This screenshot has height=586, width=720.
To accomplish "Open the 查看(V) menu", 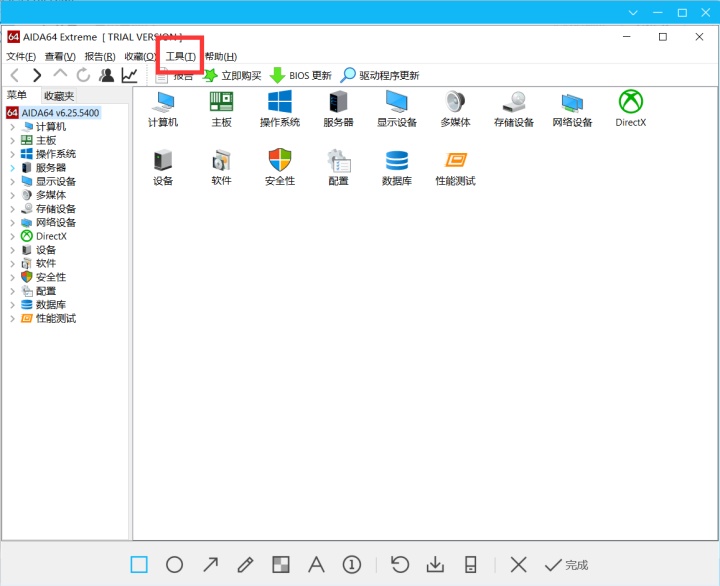I will click(60, 56).
